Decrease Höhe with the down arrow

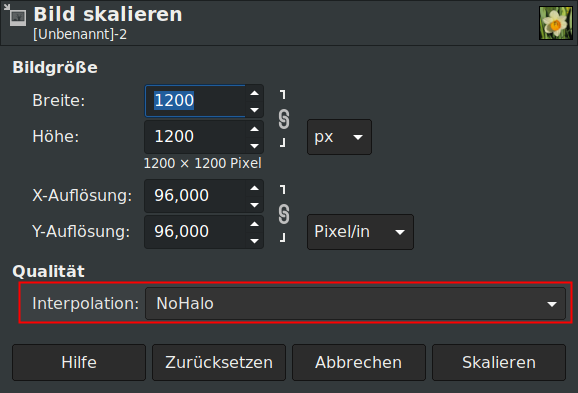pyautogui.click(x=254, y=146)
